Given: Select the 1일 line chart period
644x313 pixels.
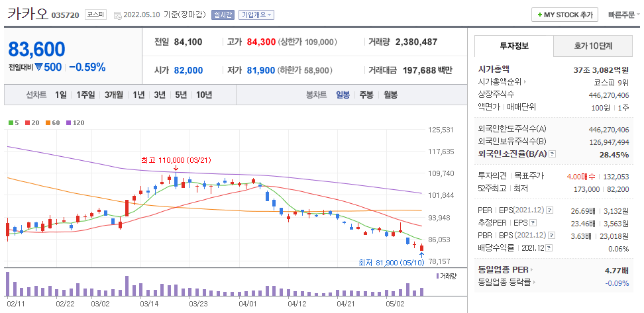Looking at the screenshot, I should (61, 95).
